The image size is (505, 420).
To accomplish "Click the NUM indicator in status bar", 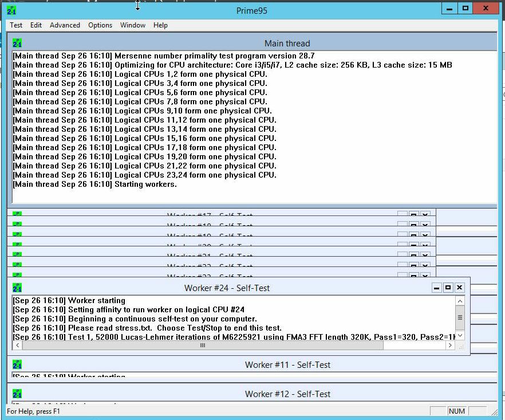I will pos(457,411).
